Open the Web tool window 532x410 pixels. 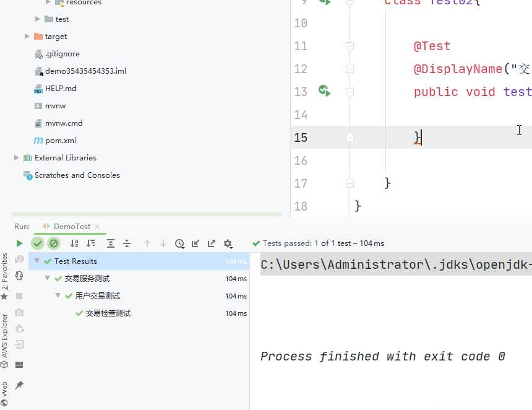click(4, 394)
